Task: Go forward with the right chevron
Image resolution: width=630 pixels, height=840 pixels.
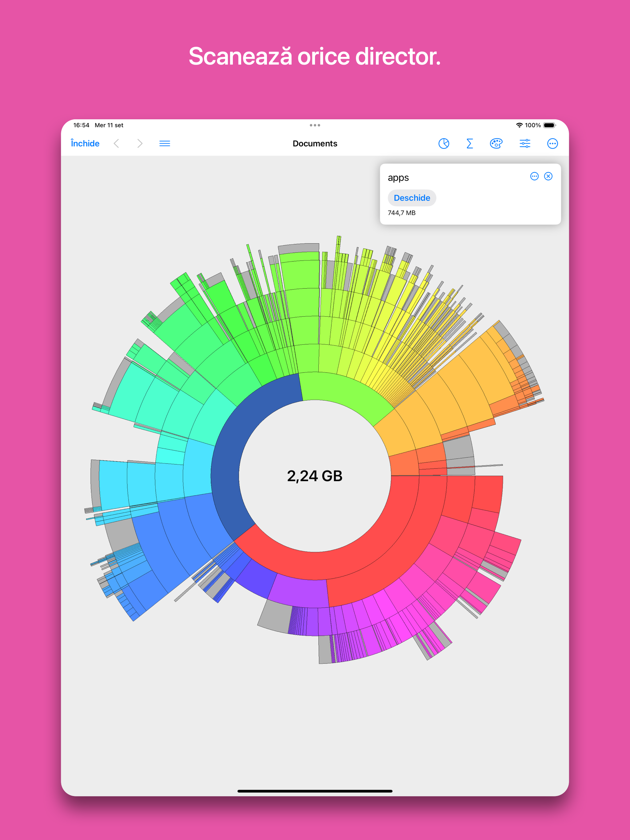Action: pos(140,144)
